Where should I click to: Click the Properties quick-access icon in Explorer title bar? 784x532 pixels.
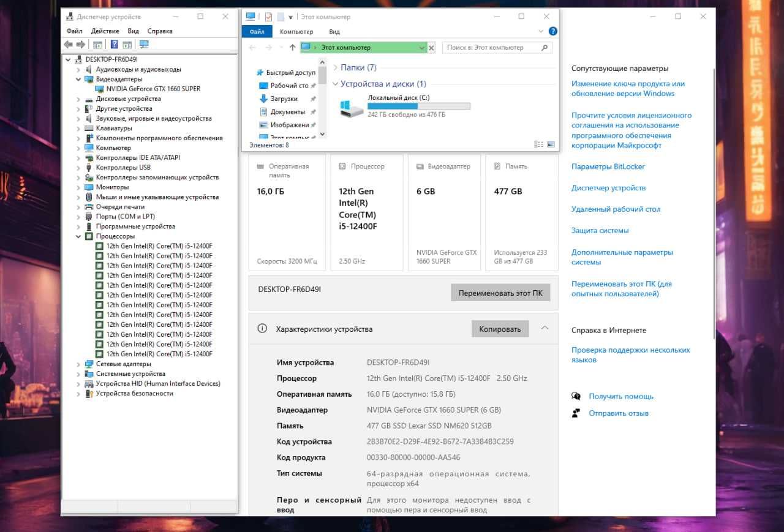point(268,17)
